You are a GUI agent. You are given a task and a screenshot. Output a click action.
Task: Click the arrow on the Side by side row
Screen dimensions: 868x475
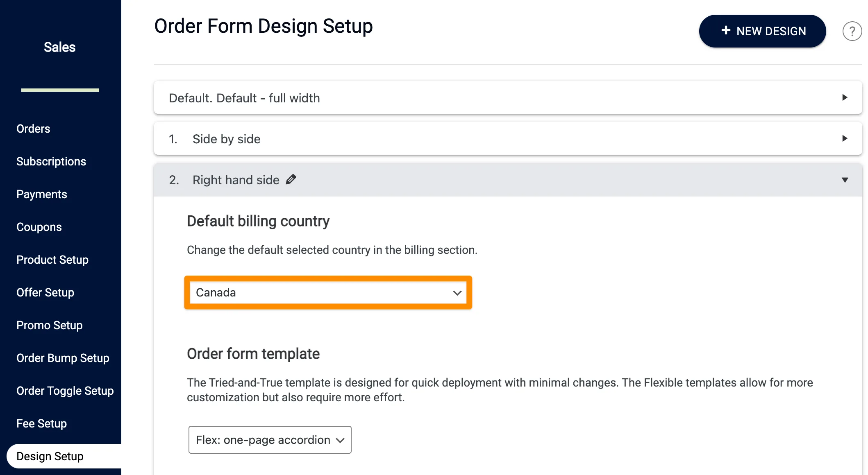[844, 138]
